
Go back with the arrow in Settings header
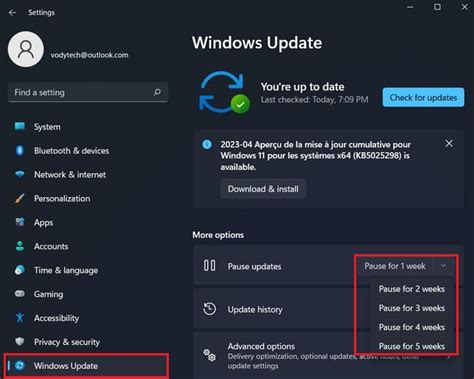click(x=12, y=13)
